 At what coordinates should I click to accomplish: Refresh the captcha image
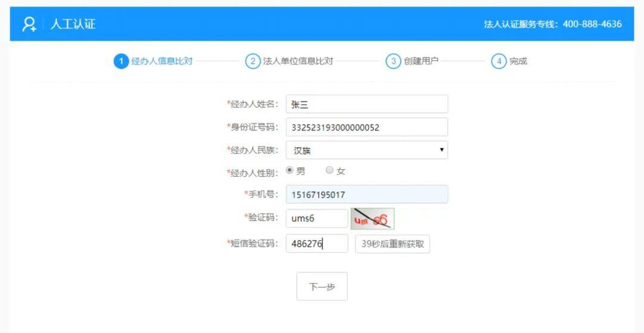point(373,219)
